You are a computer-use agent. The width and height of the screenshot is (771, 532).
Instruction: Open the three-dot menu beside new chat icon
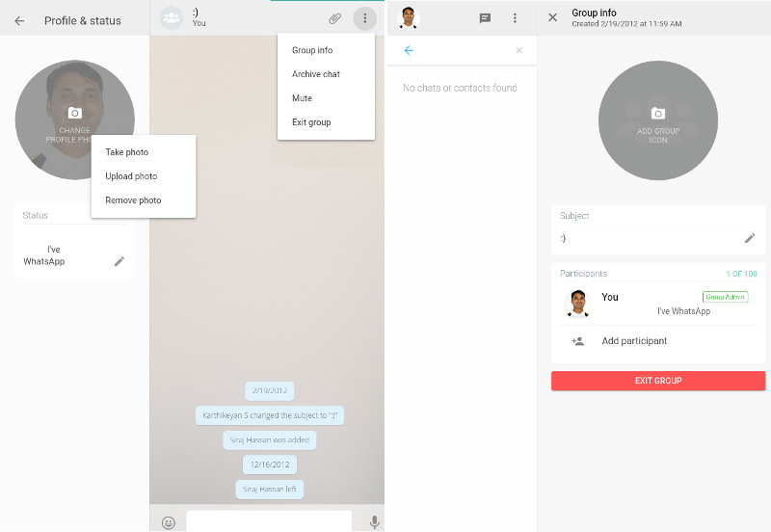click(x=515, y=18)
